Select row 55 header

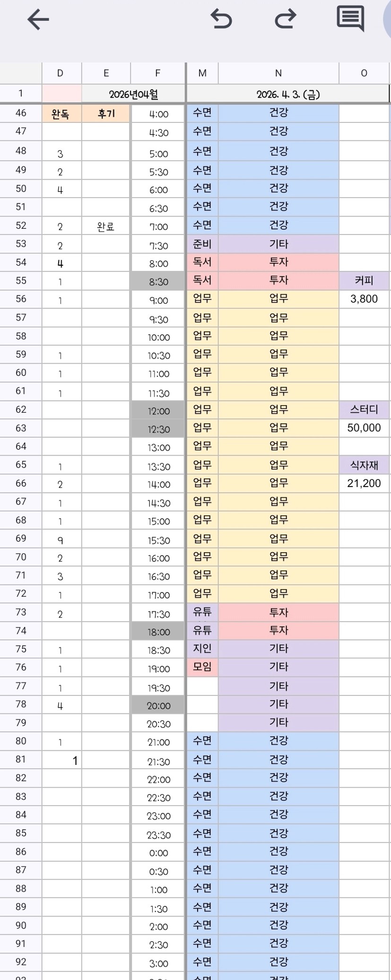pos(21,280)
